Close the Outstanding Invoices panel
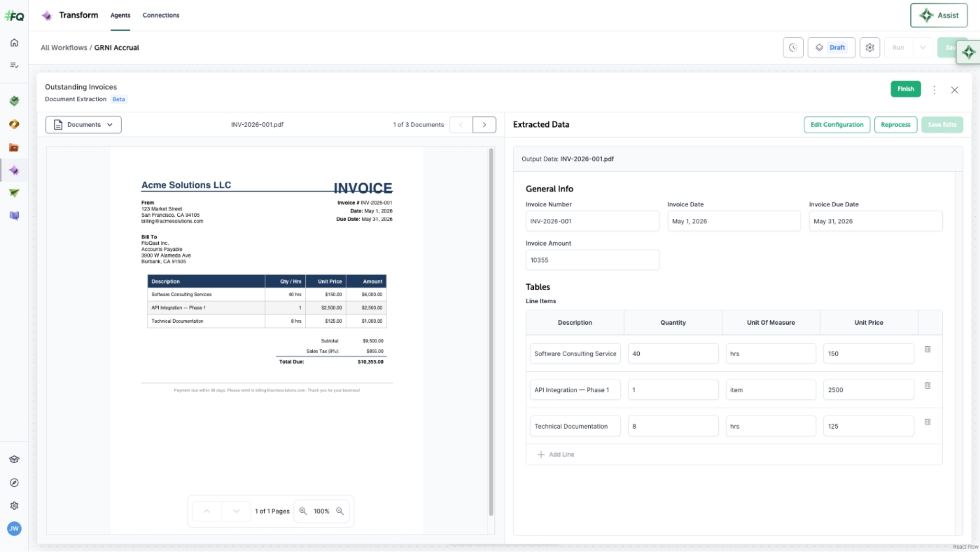Viewport: 980px width, 552px height. [x=954, y=90]
